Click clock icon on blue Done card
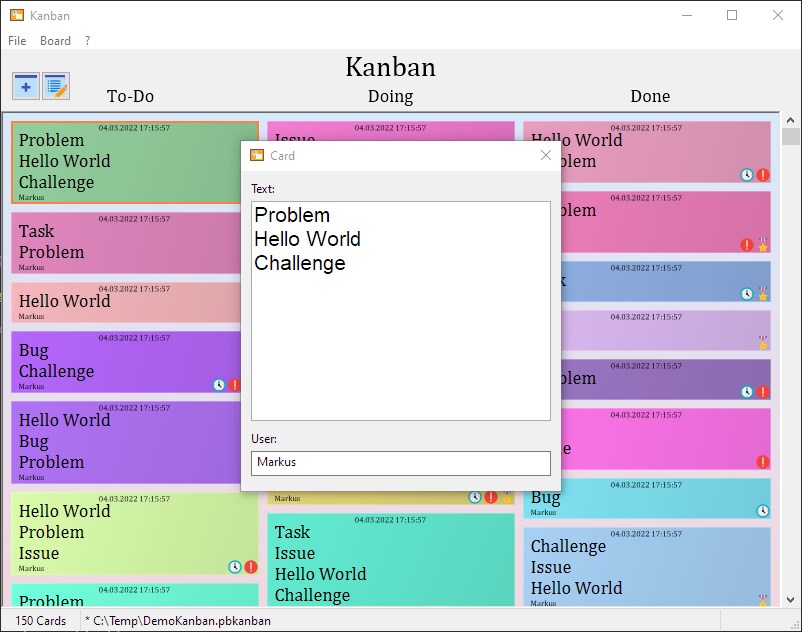Viewport: 802px width, 632px height. click(x=747, y=294)
